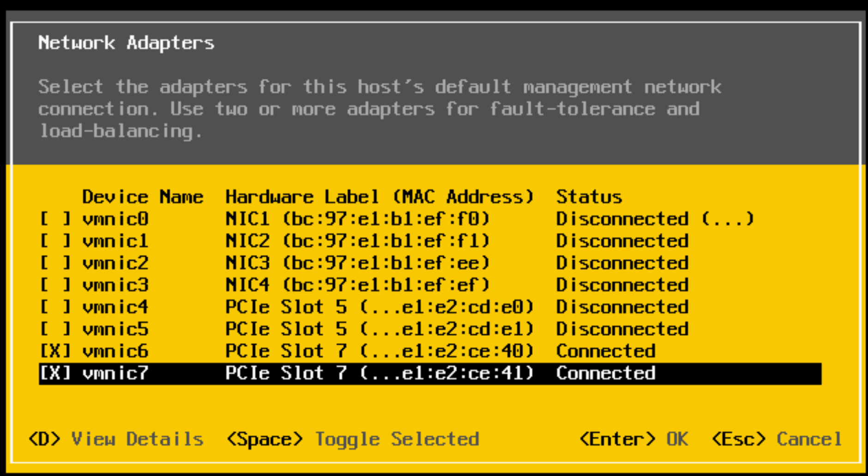Select the vmnic3 checkbox
This screenshot has height=476, width=868.
[55, 285]
